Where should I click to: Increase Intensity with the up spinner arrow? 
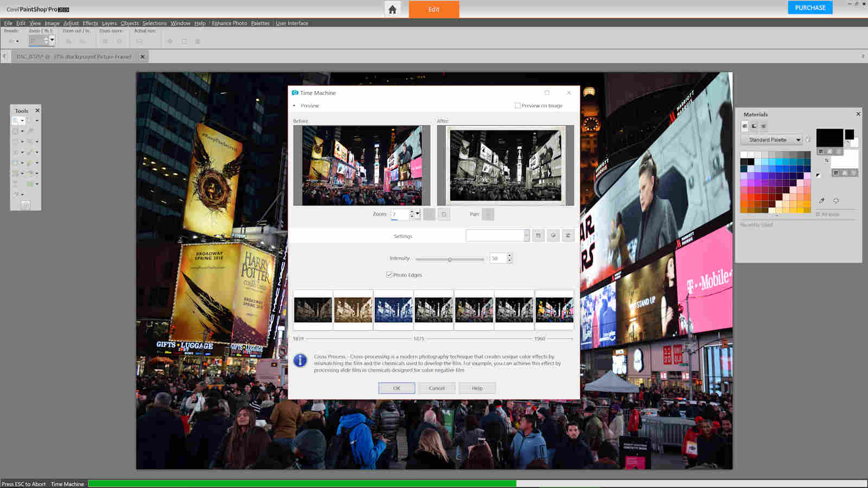coord(509,256)
